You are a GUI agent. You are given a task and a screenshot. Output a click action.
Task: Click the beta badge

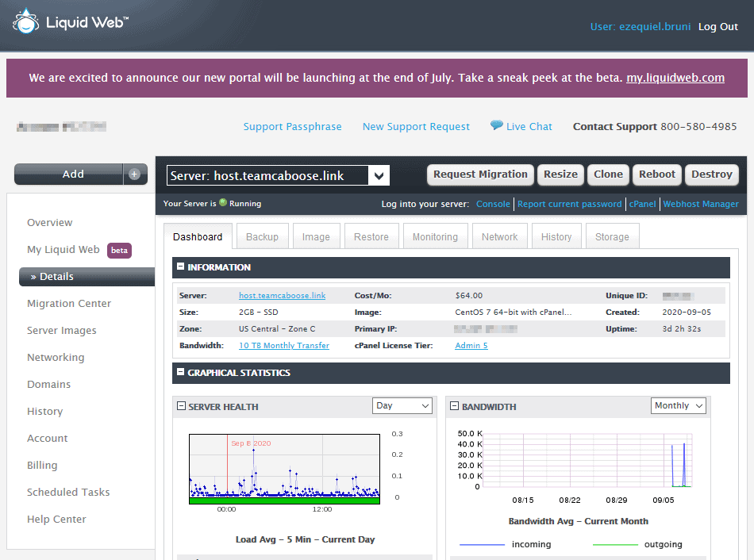tap(119, 250)
